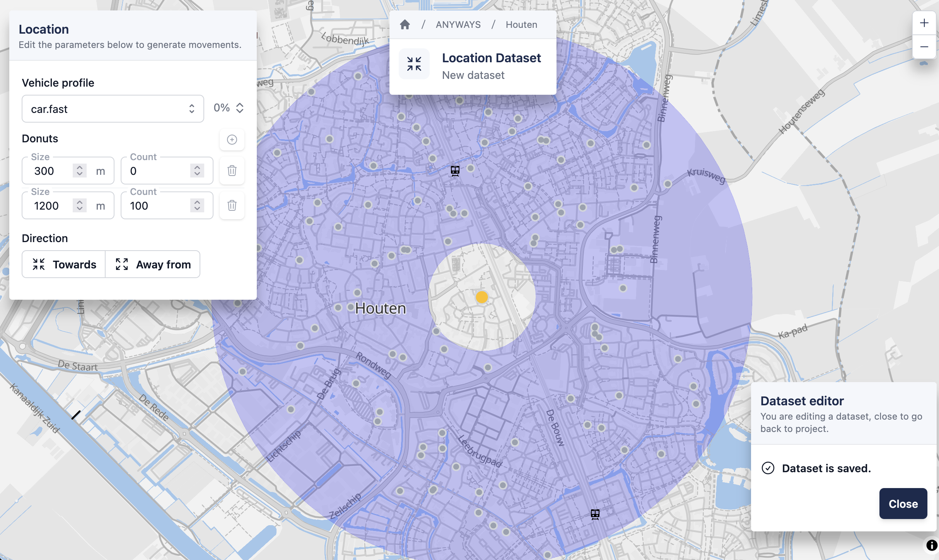
Task: Click the Count stepper arrows for 100
Action: click(196, 205)
